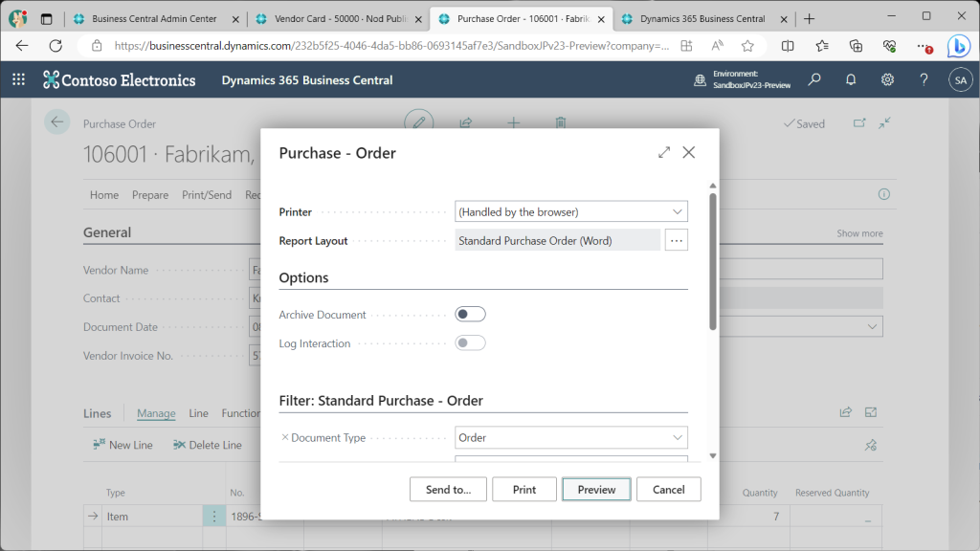
Task: Switch to Business Central Admin Center tab
Action: [x=154, y=19]
